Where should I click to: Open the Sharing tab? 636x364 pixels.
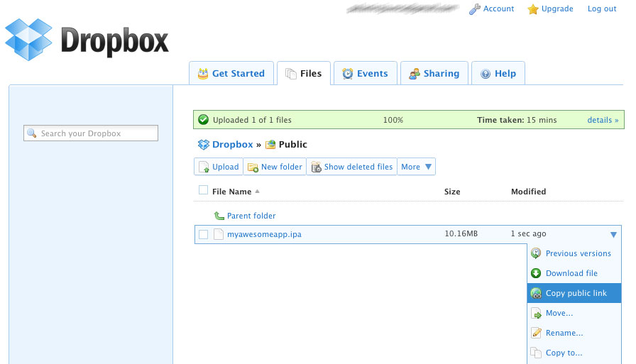coord(434,73)
